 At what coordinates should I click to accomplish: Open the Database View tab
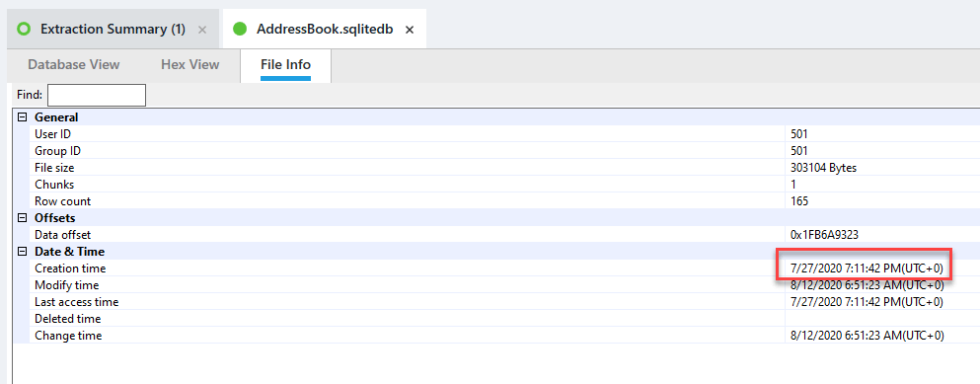coord(74,64)
